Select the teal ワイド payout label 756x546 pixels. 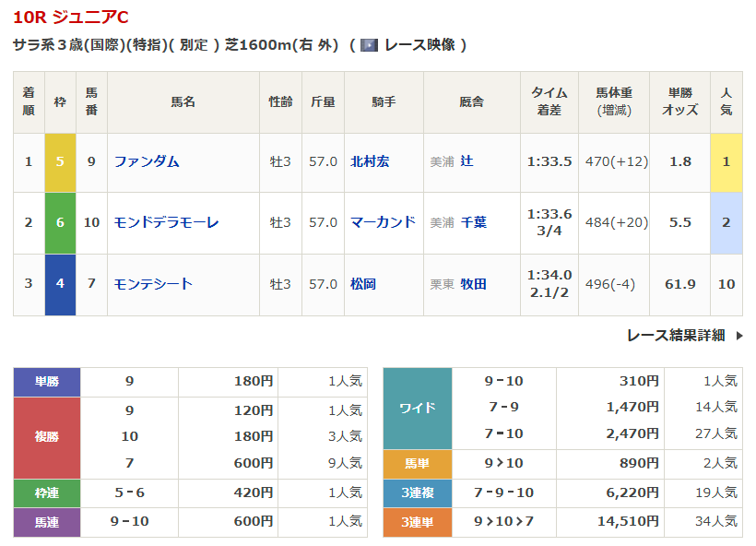point(417,408)
